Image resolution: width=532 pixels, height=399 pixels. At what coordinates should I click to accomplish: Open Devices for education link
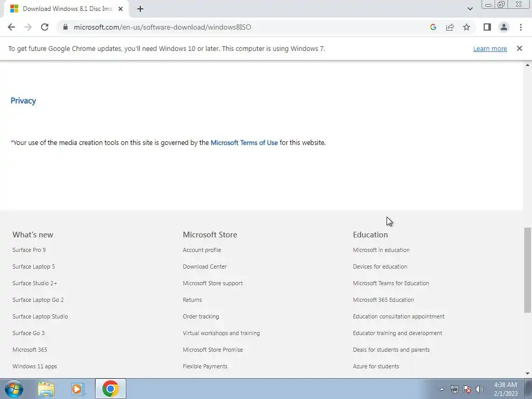pos(380,267)
